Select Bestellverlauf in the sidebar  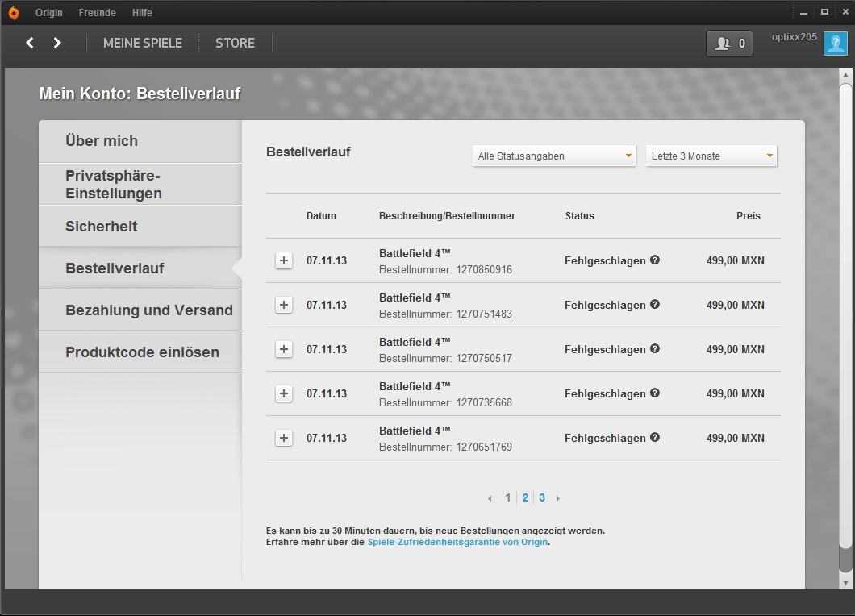coord(140,268)
